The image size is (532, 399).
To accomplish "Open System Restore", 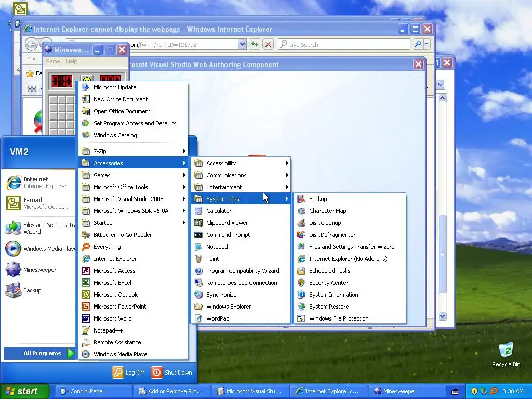I will [x=350, y=307].
